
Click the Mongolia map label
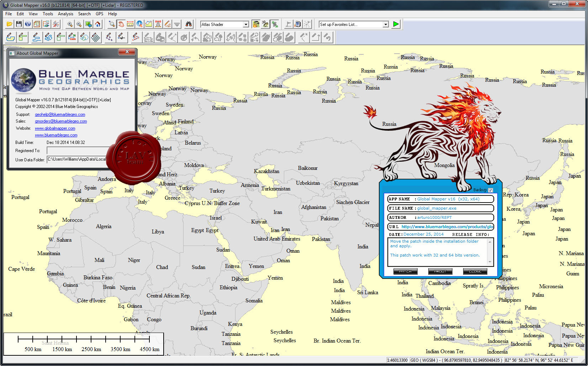pyautogui.click(x=444, y=165)
